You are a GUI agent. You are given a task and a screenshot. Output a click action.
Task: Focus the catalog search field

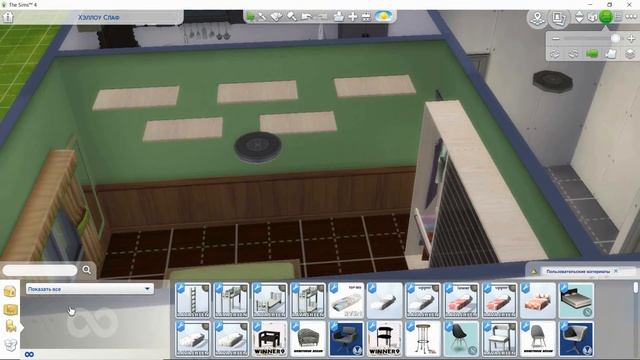click(x=40, y=270)
